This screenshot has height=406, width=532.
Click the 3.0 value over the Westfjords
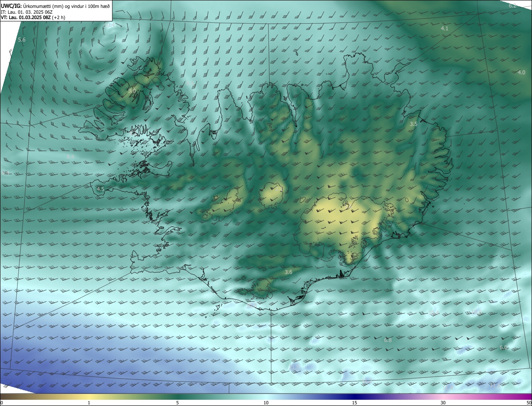pyautogui.click(x=132, y=90)
